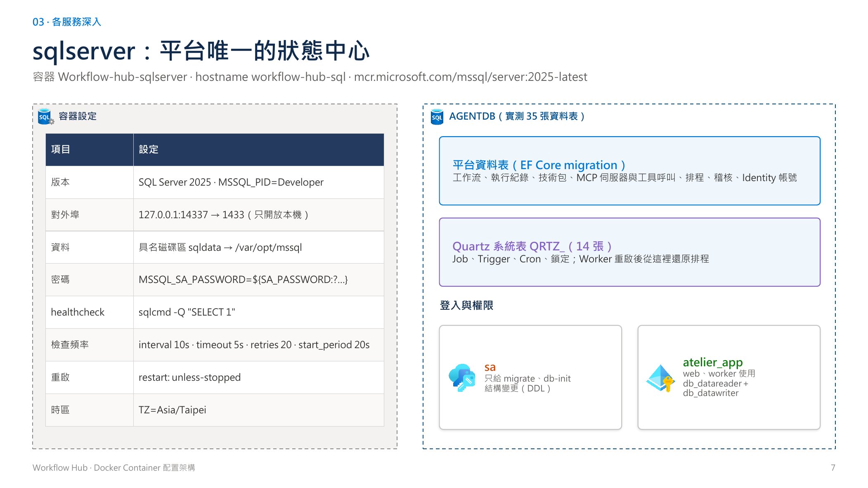Click the SQL gear icon beside 容器設定

46,117
